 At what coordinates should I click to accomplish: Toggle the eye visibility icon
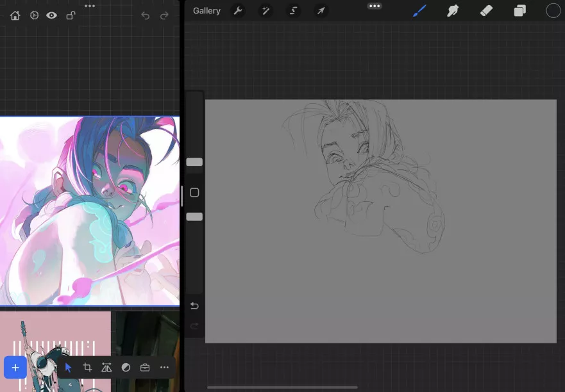click(x=52, y=15)
